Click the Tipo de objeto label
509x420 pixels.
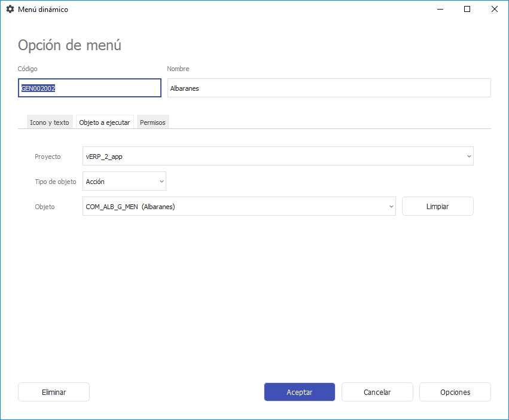(56, 182)
